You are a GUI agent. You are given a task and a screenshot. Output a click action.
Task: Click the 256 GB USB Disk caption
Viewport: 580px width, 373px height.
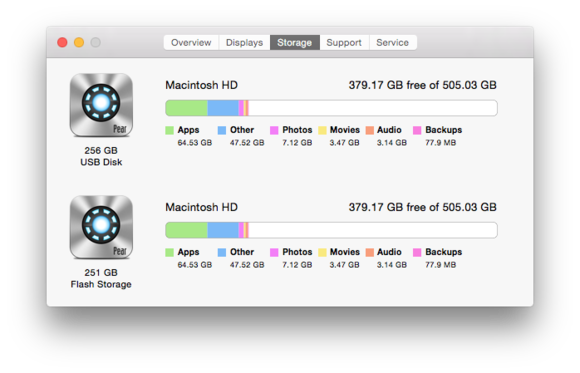101,156
